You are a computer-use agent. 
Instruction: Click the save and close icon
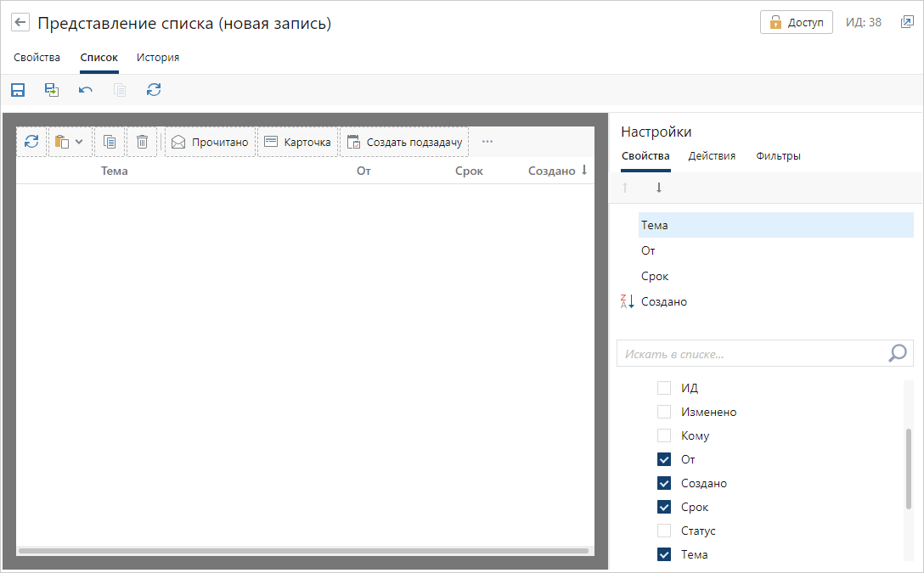coord(52,90)
